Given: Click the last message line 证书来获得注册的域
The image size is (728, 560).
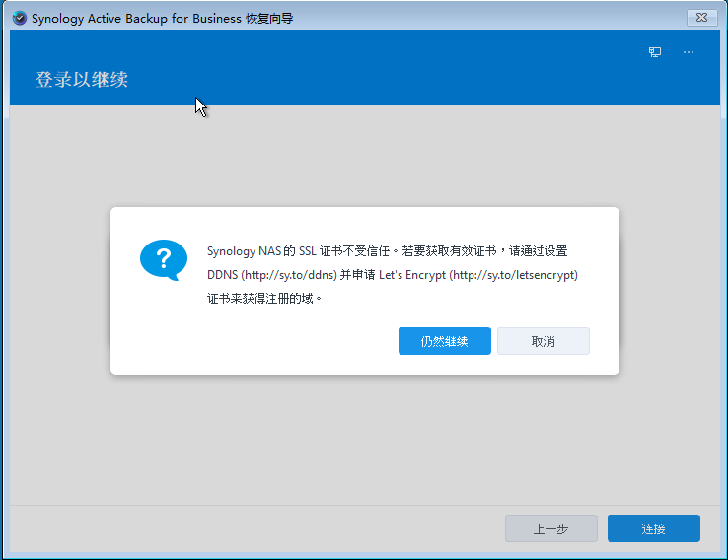Looking at the screenshot, I should (264, 298).
